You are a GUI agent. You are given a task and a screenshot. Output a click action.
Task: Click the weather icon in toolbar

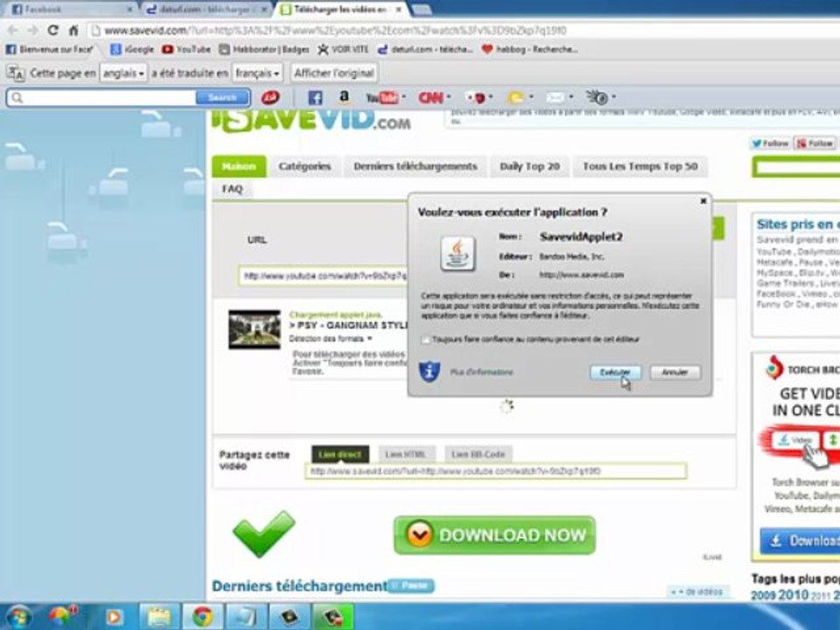pos(515,97)
